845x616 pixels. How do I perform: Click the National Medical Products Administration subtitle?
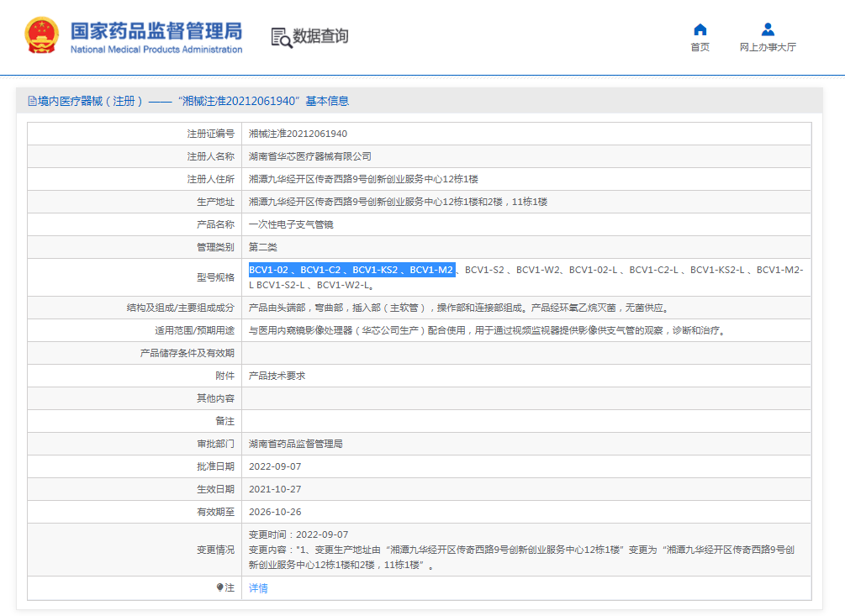point(156,50)
